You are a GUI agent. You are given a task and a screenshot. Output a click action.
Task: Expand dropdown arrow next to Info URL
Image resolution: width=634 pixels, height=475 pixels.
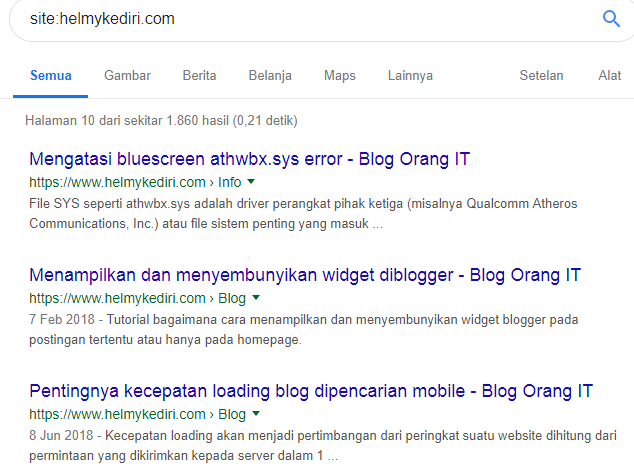(x=251, y=182)
